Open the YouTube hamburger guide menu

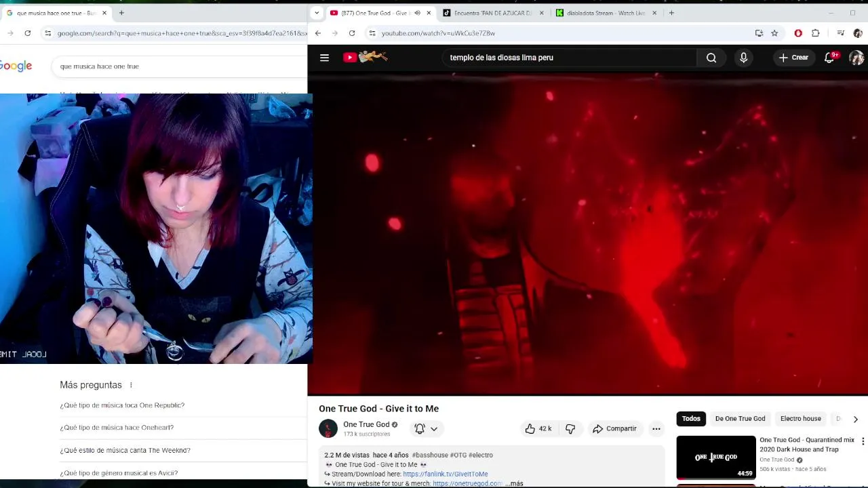[x=324, y=58]
